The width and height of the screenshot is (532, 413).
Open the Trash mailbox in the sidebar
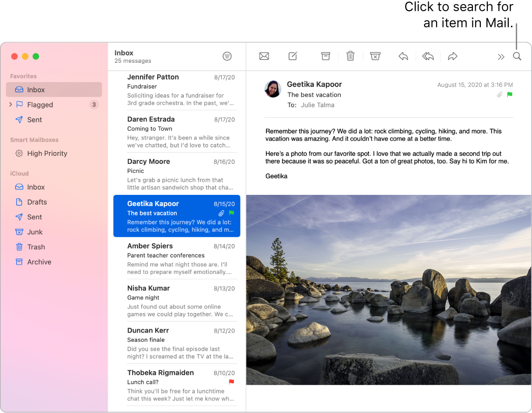pos(36,247)
